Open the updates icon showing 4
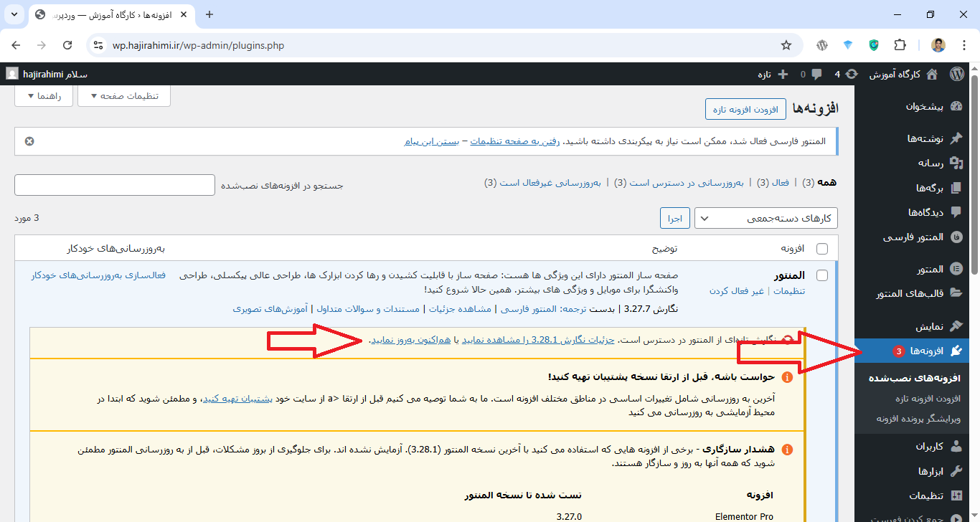Screen dimensions: 980x522 pyautogui.click(x=852, y=74)
